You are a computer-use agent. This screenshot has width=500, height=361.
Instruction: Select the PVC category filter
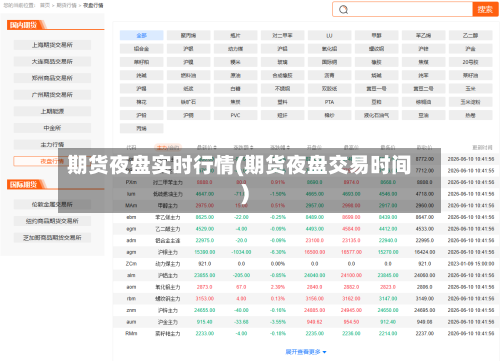[235, 115]
